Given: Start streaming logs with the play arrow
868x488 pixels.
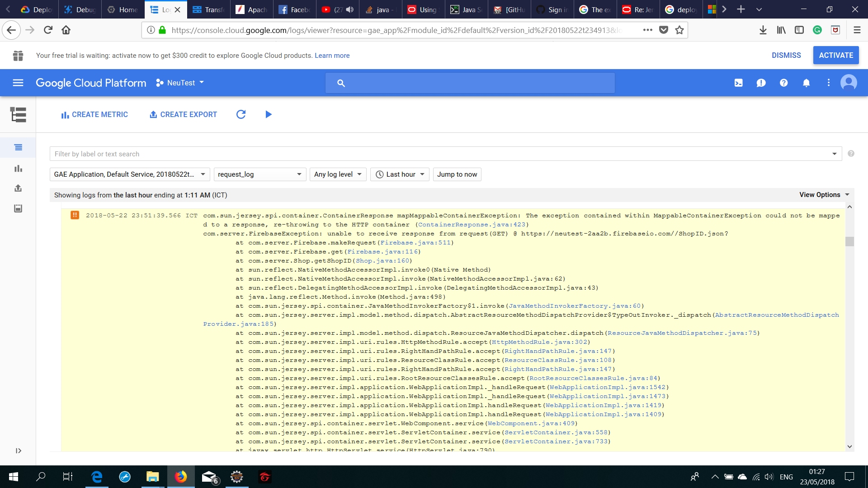Looking at the screenshot, I should coord(268,114).
